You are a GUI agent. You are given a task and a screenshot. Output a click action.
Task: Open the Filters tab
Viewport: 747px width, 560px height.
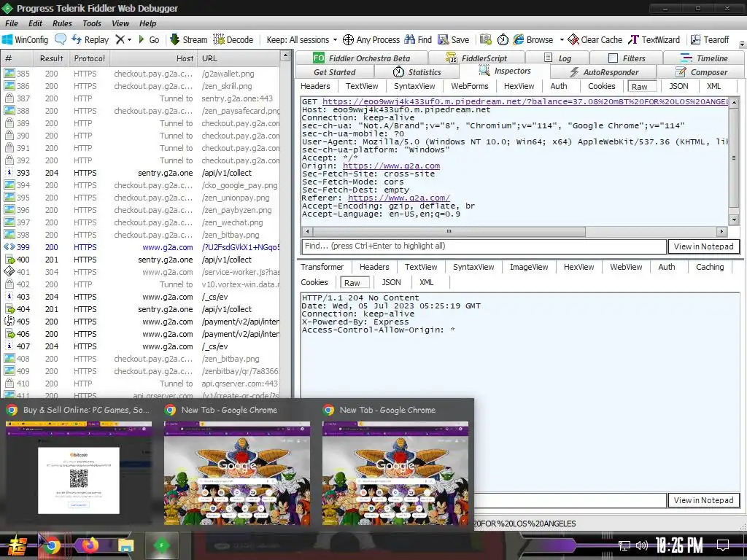coord(627,58)
